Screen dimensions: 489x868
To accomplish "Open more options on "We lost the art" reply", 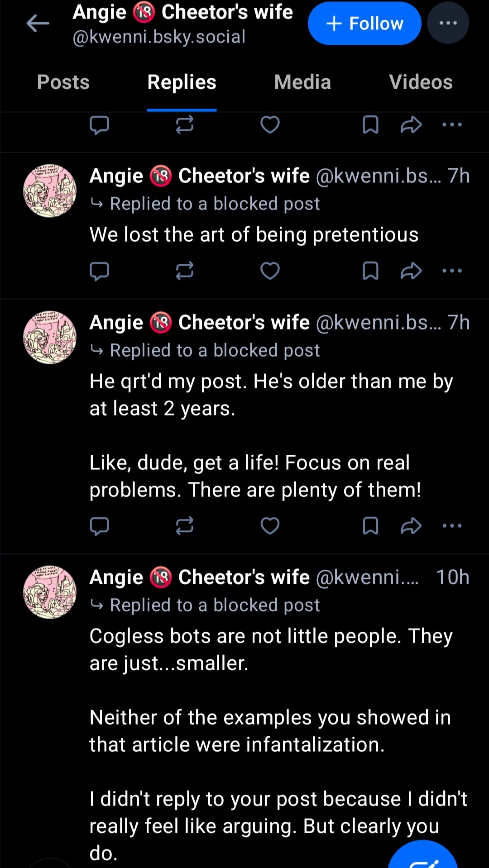I will (452, 271).
